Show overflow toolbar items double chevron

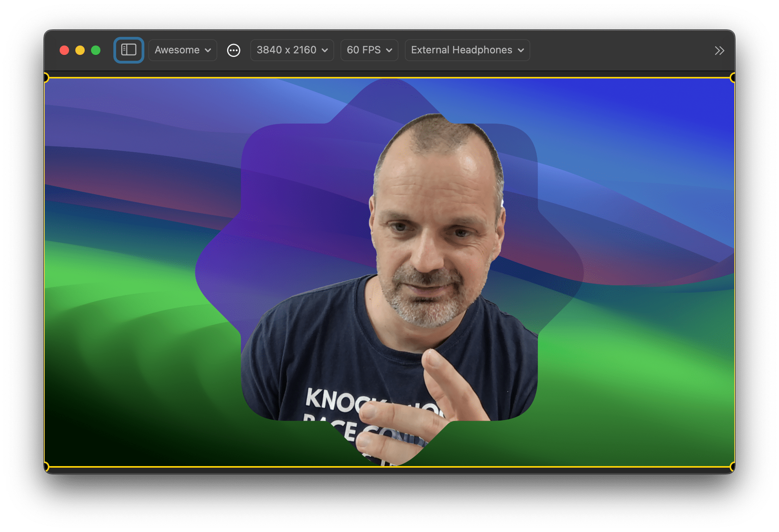pyautogui.click(x=719, y=51)
